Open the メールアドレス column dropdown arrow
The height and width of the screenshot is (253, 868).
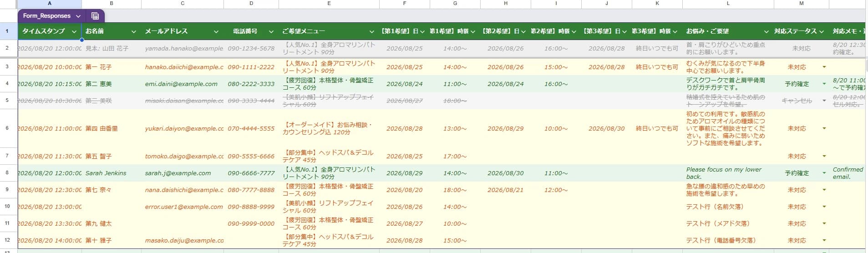point(216,31)
